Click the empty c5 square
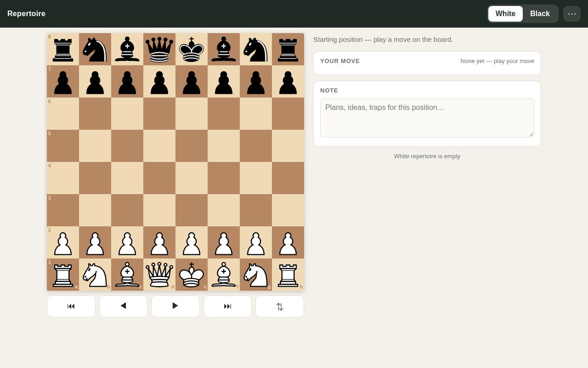This screenshot has height=368, width=588. tap(127, 146)
